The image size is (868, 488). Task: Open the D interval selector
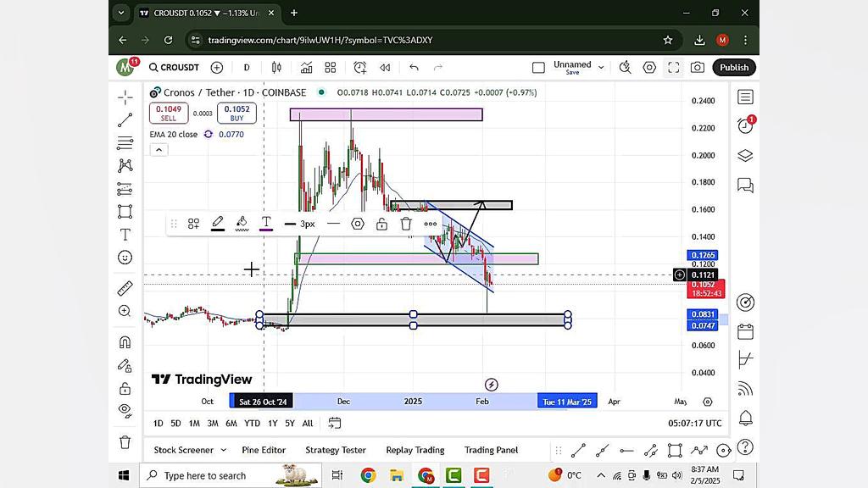pyautogui.click(x=247, y=68)
